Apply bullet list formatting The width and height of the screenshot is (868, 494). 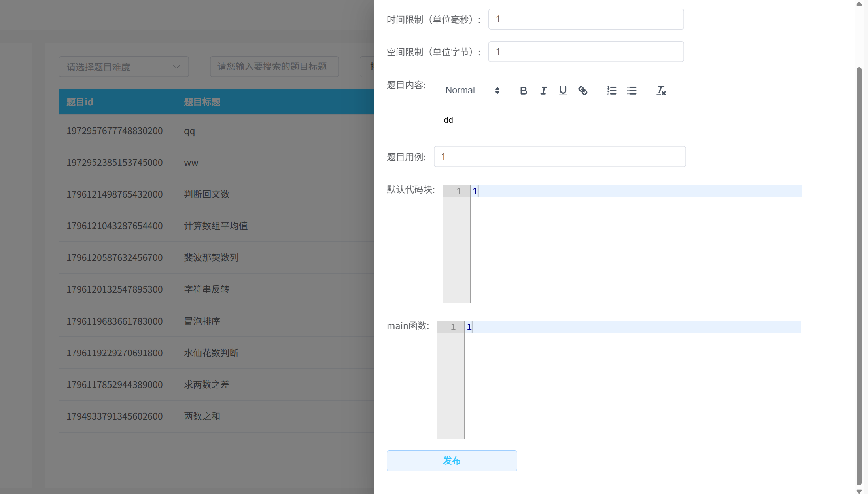632,91
